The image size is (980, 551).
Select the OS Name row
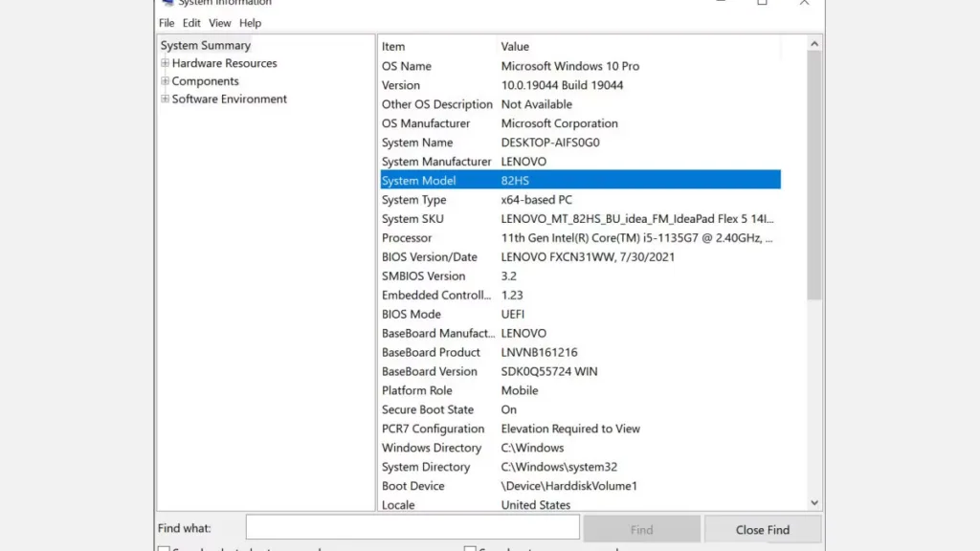(x=580, y=66)
